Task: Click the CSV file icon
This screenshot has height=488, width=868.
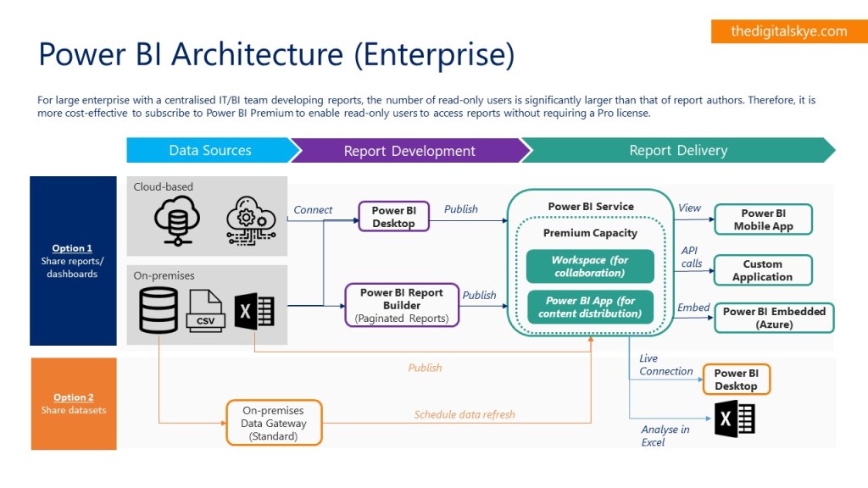Action: point(205,311)
